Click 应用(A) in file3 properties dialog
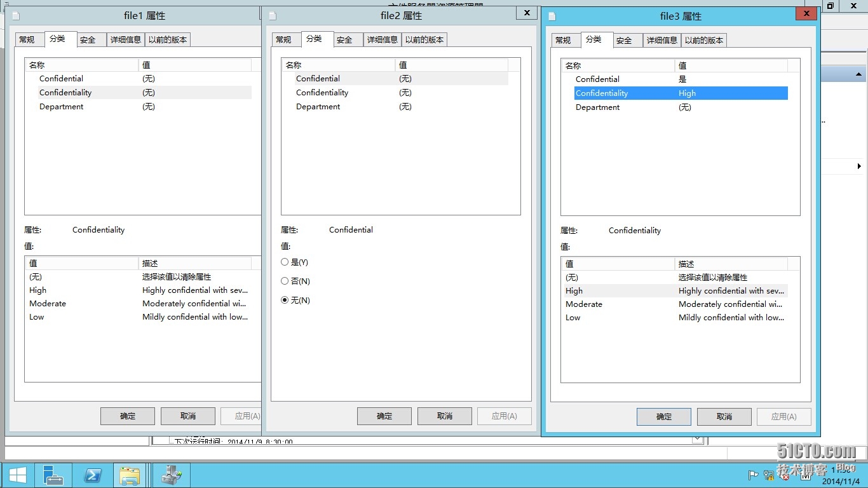This screenshot has width=868, height=488. pos(784,417)
